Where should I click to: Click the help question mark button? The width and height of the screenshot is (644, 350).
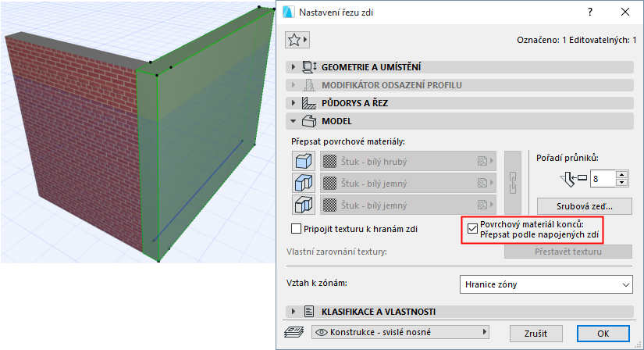pos(590,12)
